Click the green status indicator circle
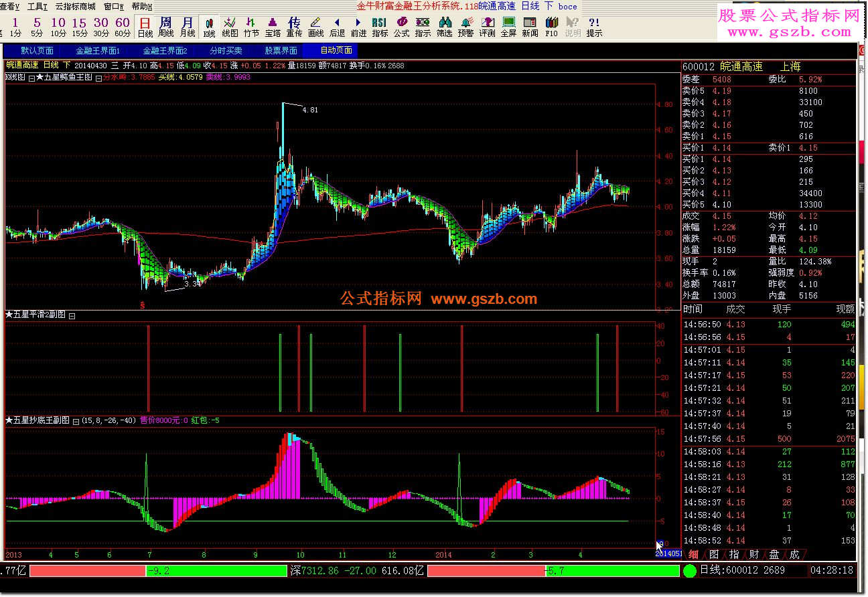 click(689, 571)
